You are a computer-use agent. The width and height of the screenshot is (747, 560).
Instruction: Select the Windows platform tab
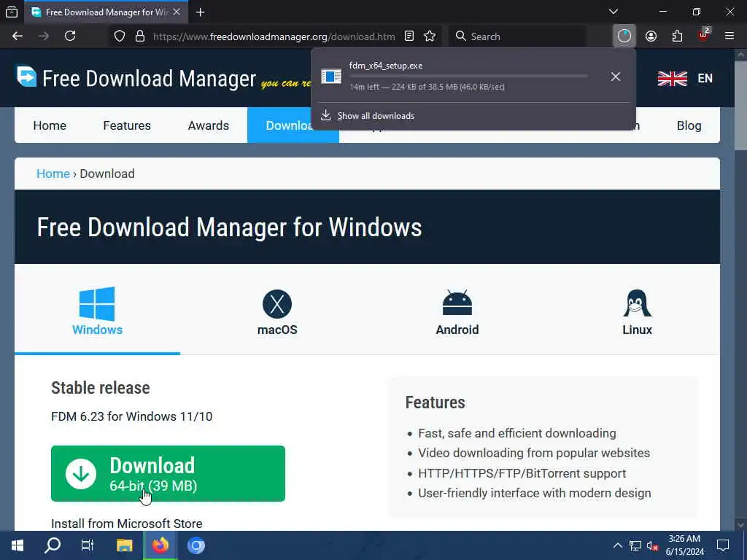coord(97,311)
